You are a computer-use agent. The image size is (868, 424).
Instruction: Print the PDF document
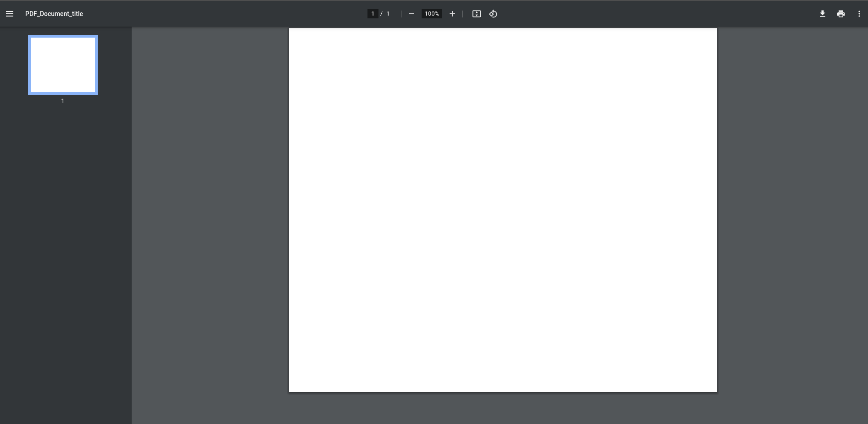pyautogui.click(x=841, y=14)
